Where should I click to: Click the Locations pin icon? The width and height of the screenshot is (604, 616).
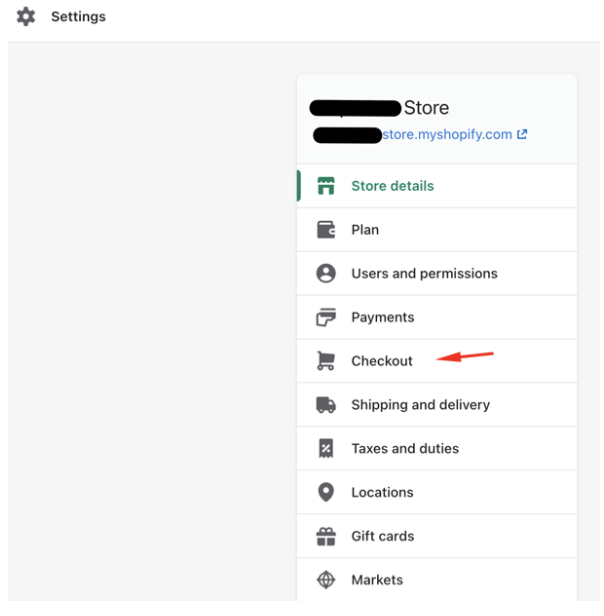tap(326, 492)
